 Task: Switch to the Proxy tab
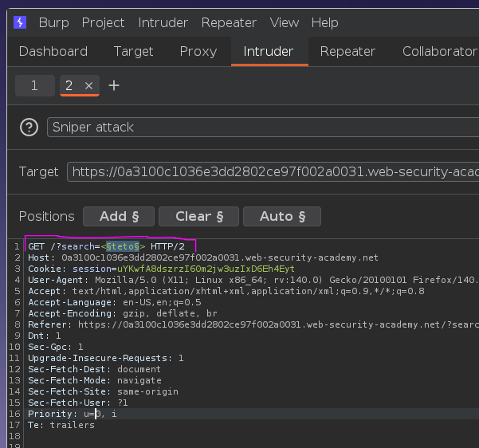click(198, 51)
